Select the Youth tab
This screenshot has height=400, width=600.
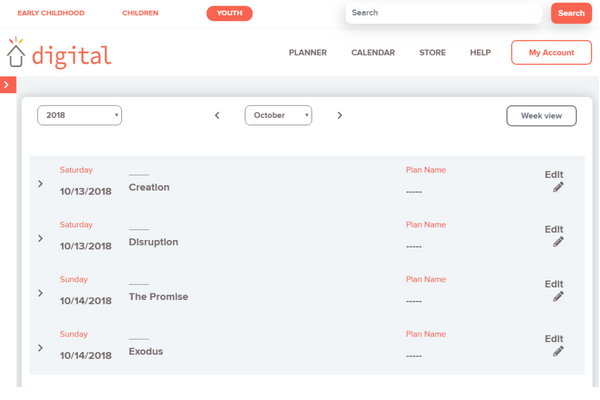pyautogui.click(x=230, y=13)
